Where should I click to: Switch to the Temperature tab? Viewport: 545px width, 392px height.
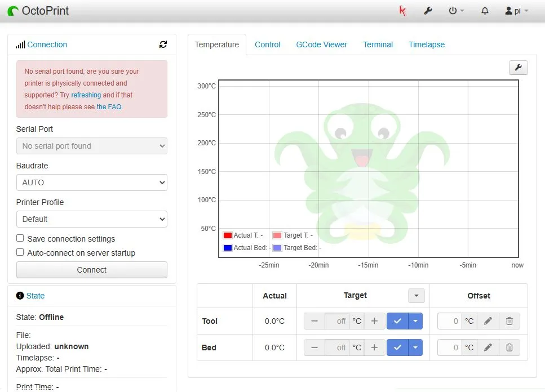[217, 44]
